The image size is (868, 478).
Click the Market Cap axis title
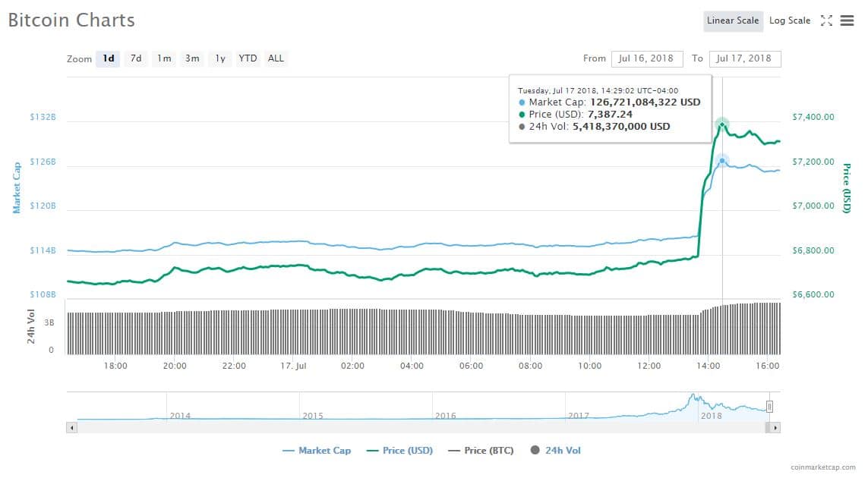(x=17, y=188)
